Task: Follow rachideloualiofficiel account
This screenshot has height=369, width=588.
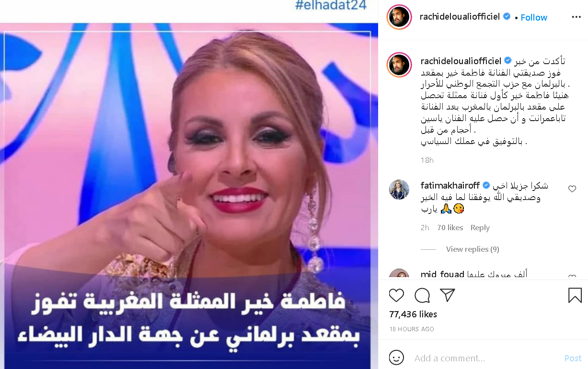Action: tap(534, 18)
